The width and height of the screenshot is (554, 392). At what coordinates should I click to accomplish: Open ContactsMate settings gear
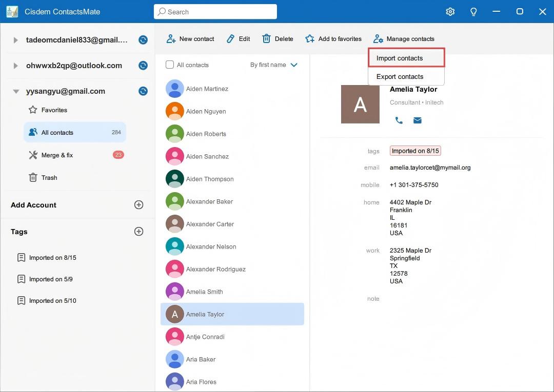click(x=450, y=11)
